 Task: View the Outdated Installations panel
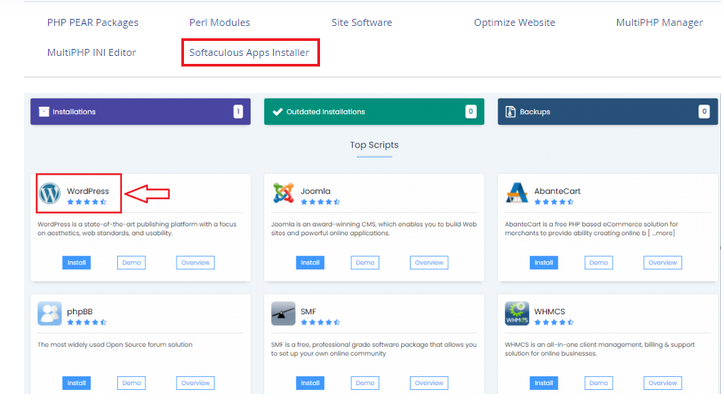point(374,111)
